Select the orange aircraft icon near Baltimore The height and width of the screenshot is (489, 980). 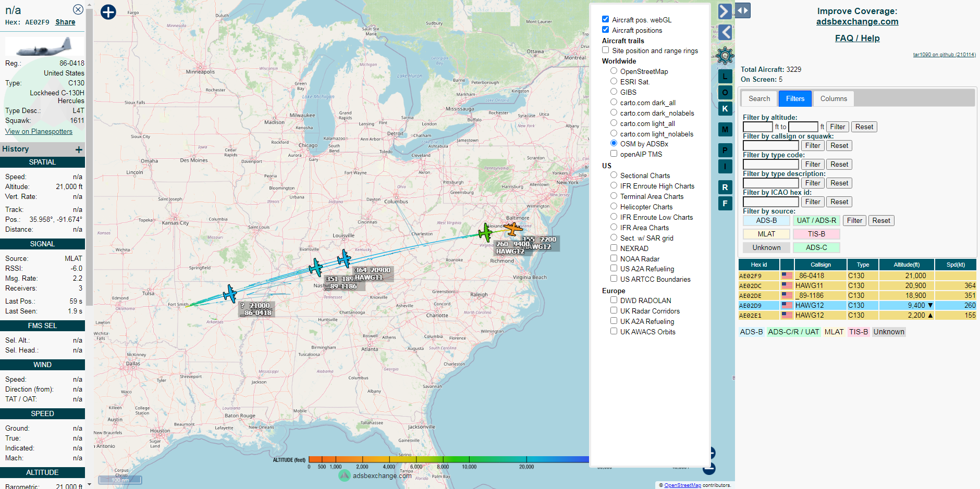point(513,228)
